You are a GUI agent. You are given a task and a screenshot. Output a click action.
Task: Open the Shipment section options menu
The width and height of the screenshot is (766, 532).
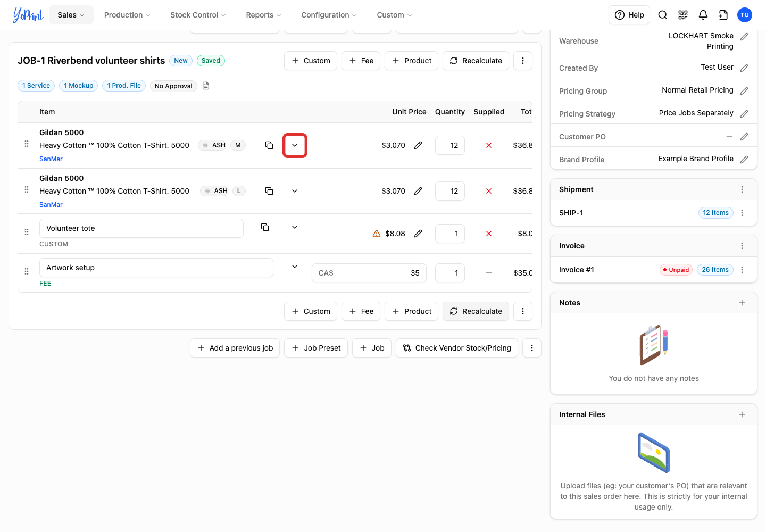click(x=742, y=189)
